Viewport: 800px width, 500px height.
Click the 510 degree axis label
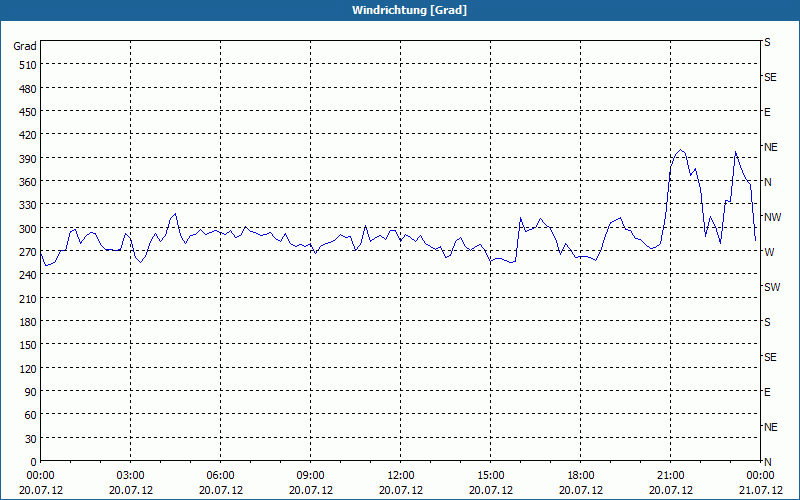pyautogui.click(x=28, y=65)
